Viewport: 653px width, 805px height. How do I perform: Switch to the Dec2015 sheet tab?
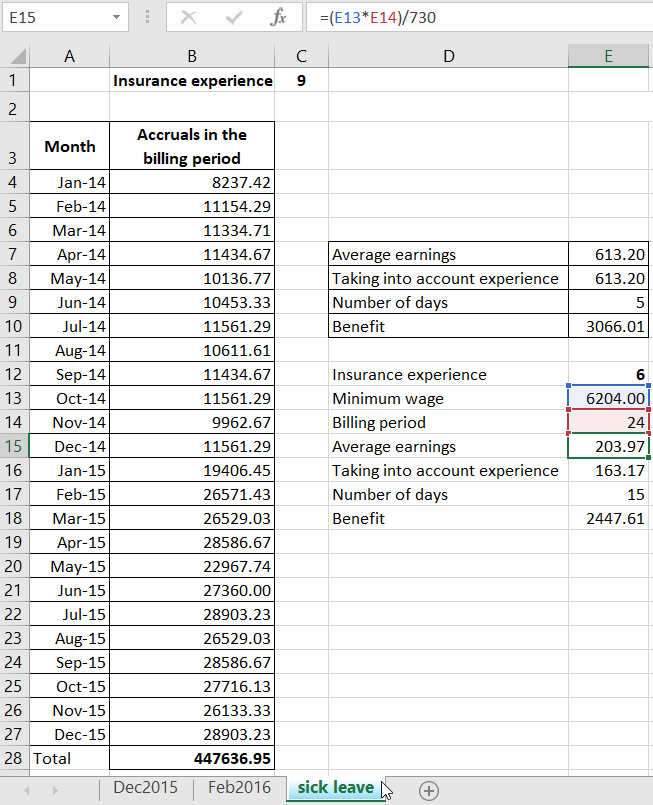[x=145, y=787]
